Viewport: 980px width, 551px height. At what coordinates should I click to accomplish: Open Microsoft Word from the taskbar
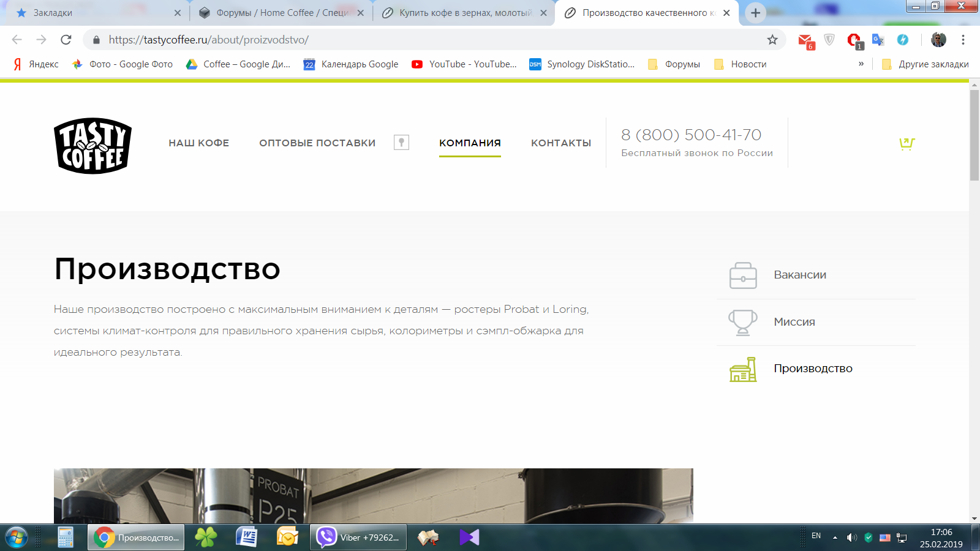[246, 538]
